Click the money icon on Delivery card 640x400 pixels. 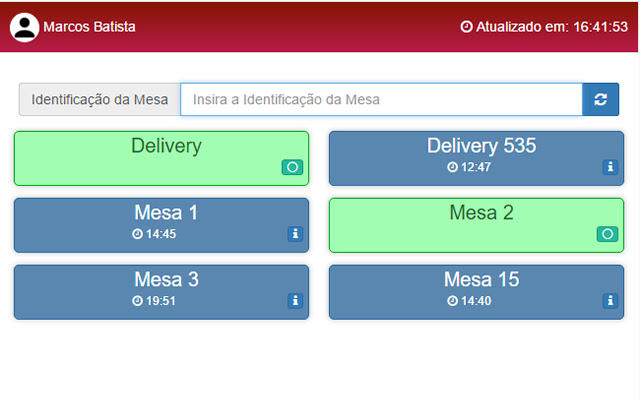(292, 167)
